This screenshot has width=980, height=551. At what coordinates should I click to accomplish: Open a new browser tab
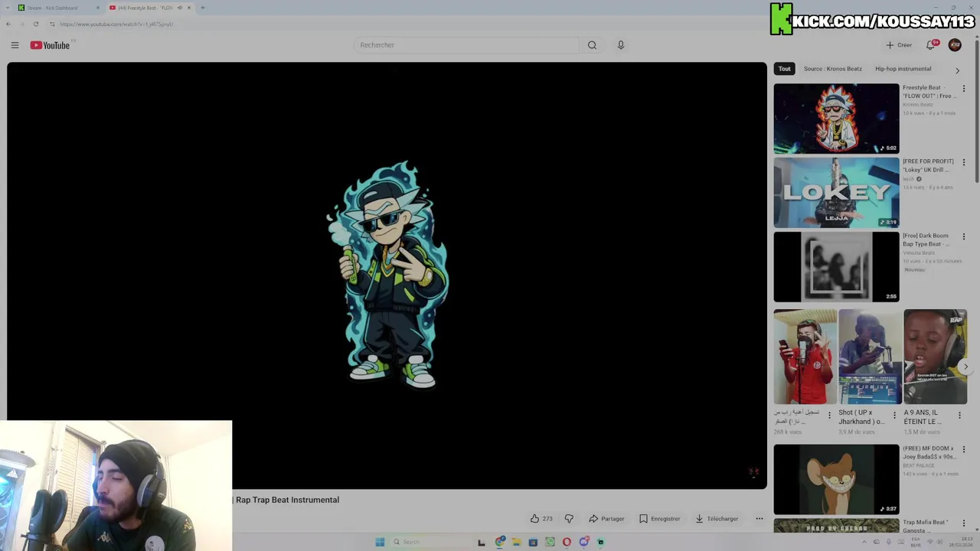(x=202, y=8)
